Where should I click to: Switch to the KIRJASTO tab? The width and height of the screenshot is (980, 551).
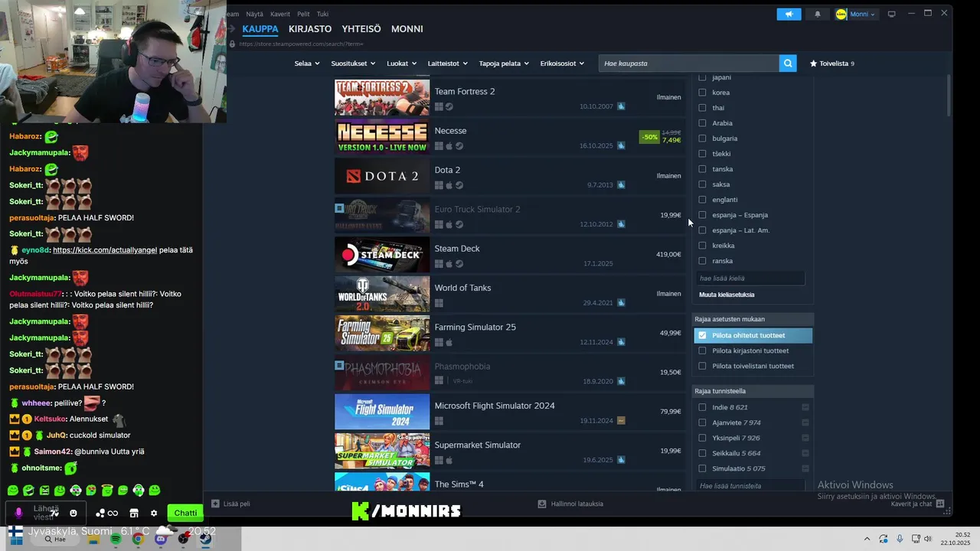tap(310, 29)
